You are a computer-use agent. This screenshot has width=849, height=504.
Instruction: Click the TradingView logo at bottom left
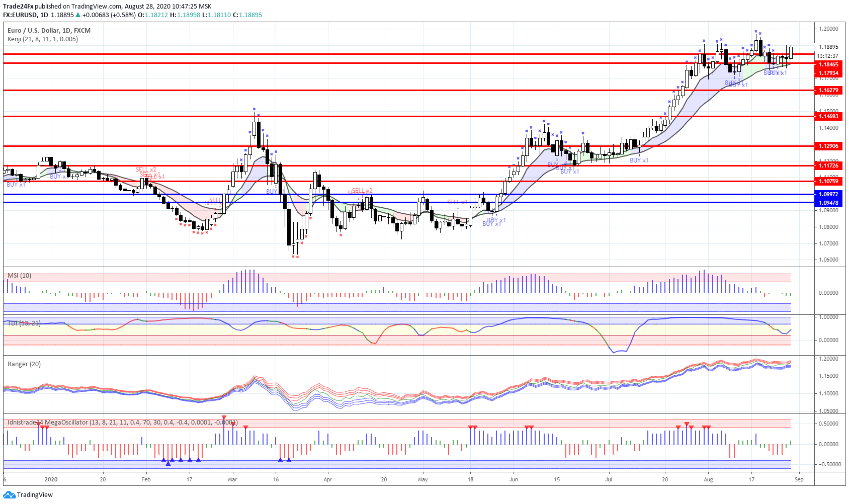click(28, 495)
